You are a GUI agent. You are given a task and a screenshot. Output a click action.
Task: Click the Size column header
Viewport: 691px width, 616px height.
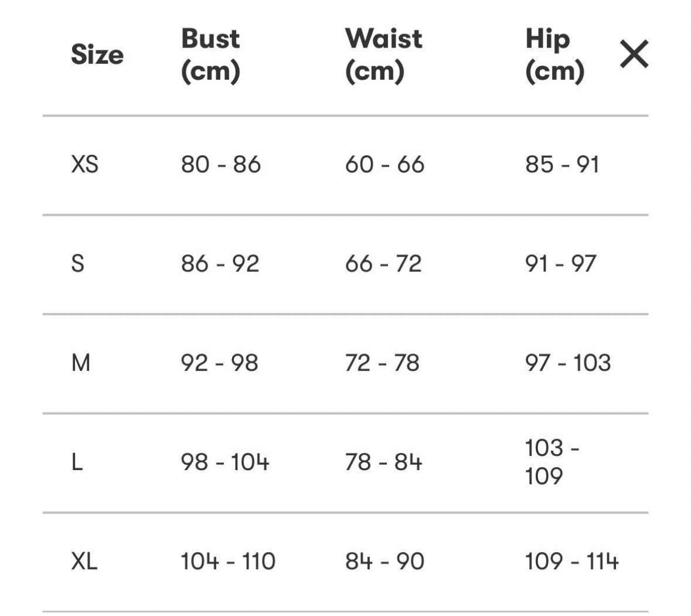(x=97, y=55)
